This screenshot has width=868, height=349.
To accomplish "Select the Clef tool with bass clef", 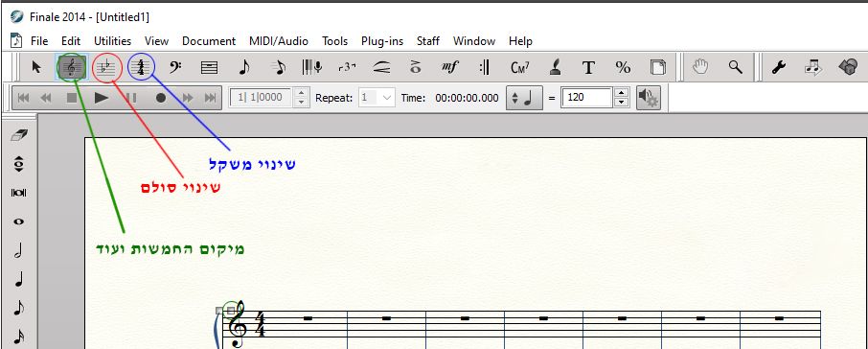I will [x=175, y=67].
